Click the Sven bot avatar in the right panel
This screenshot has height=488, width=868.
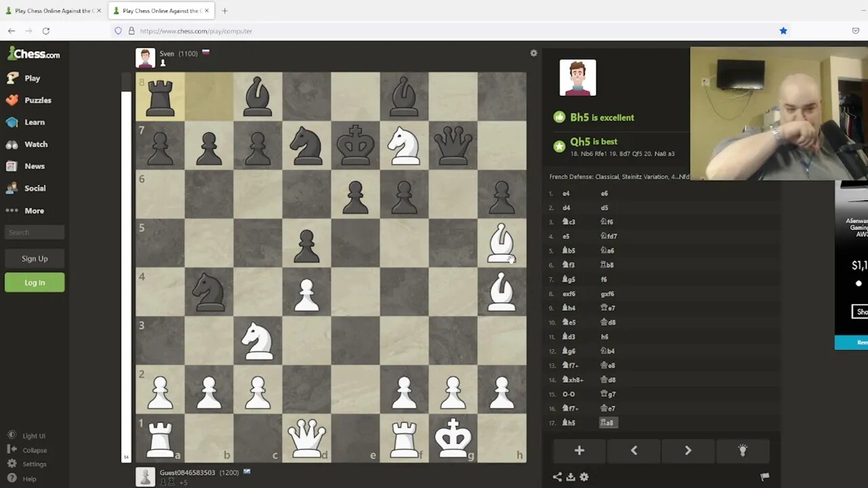point(578,77)
